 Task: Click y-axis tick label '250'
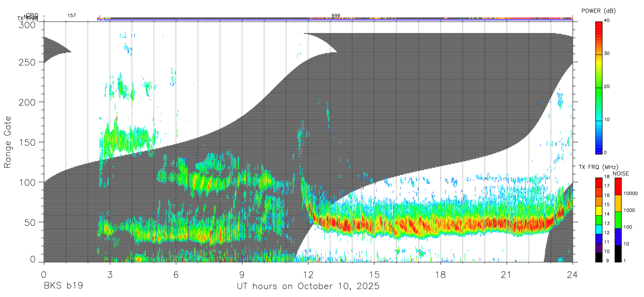tap(28, 62)
